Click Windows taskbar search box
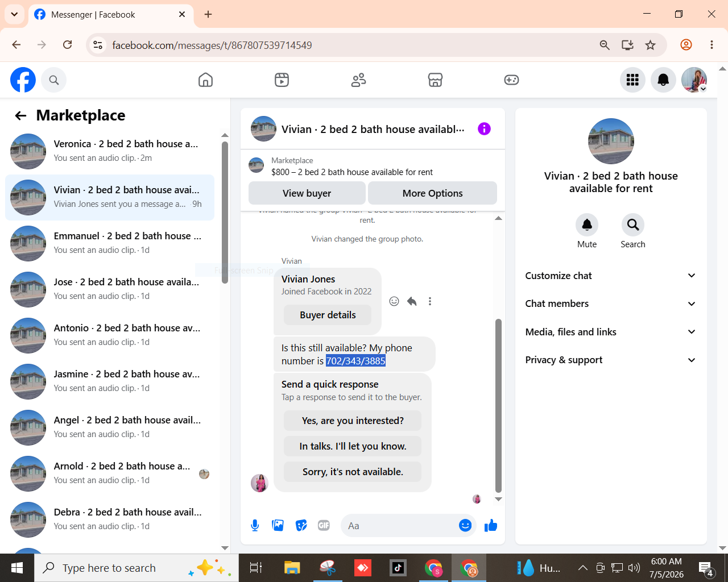728x582 pixels. click(x=136, y=568)
